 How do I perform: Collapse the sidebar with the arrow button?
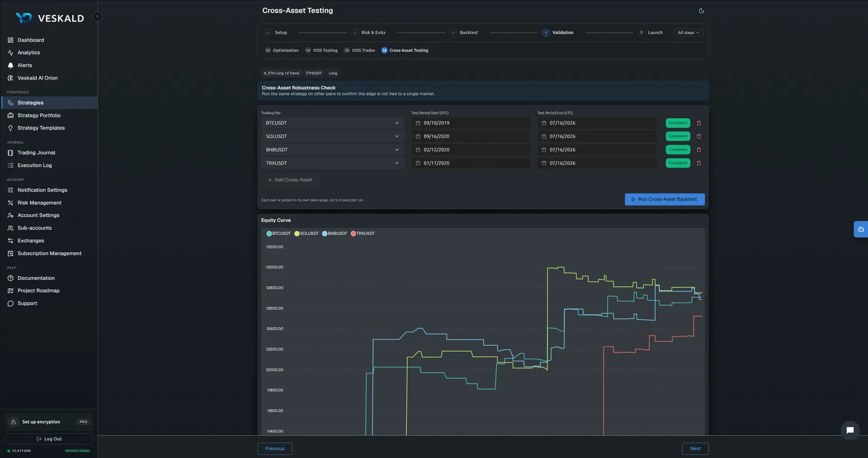(x=97, y=17)
